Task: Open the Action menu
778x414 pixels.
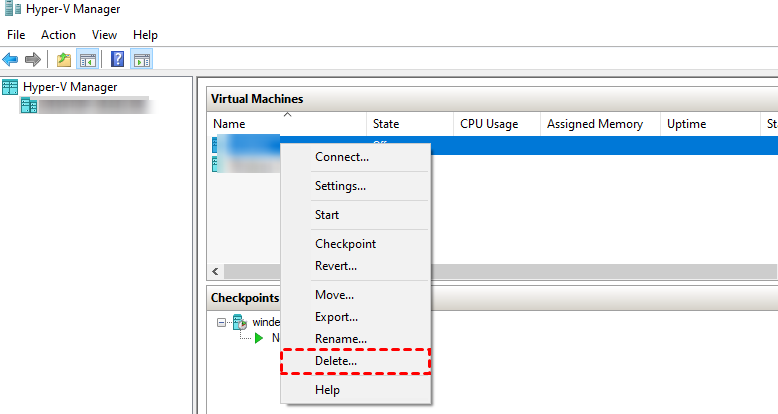Action: pos(58,35)
